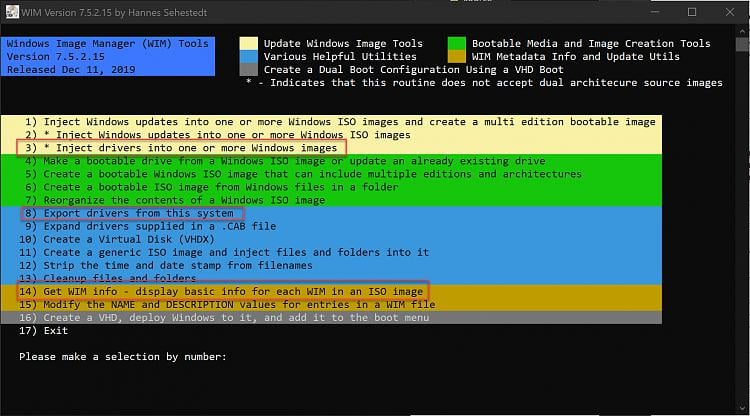Click the 'Windows Image Manager (WIM) Tools' header text
The width and height of the screenshot is (750, 416).
pyautogui.click(x=108, y=44)
